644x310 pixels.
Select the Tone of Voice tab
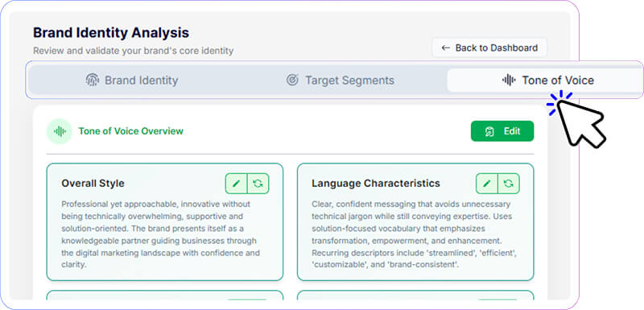[548, 80]
